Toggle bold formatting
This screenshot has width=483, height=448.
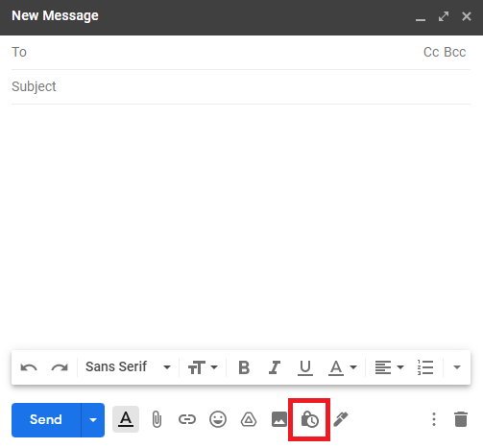pos(244,367)
